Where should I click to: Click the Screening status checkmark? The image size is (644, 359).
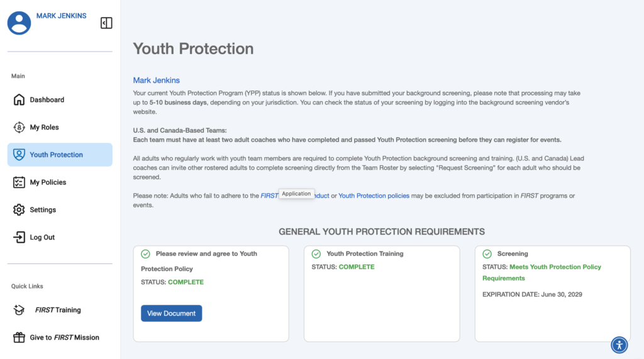click(x=487, y=254)
